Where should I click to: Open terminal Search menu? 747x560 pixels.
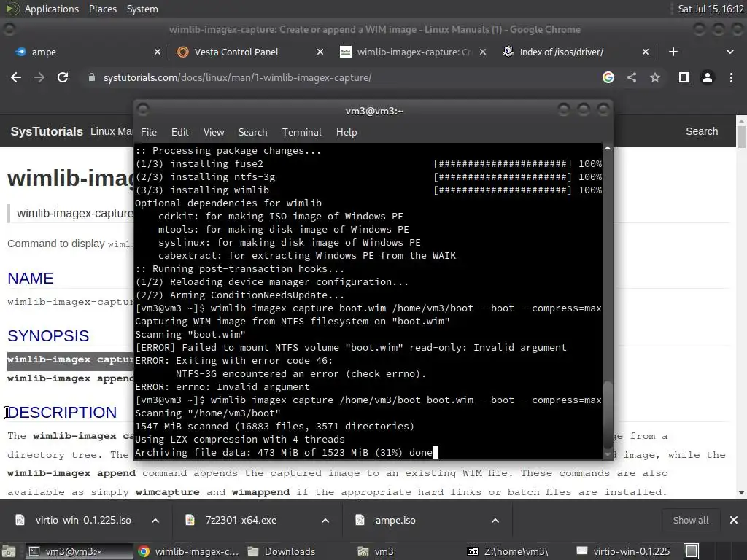click(252, 133)
